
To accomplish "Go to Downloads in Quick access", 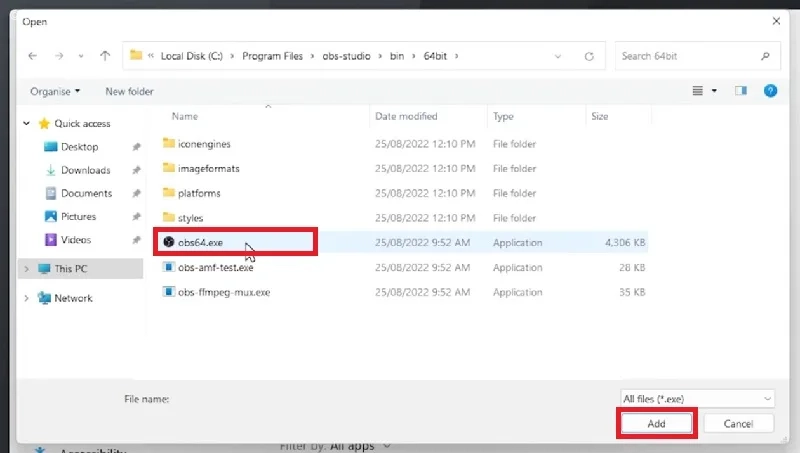I will click(x=85, y=170).
